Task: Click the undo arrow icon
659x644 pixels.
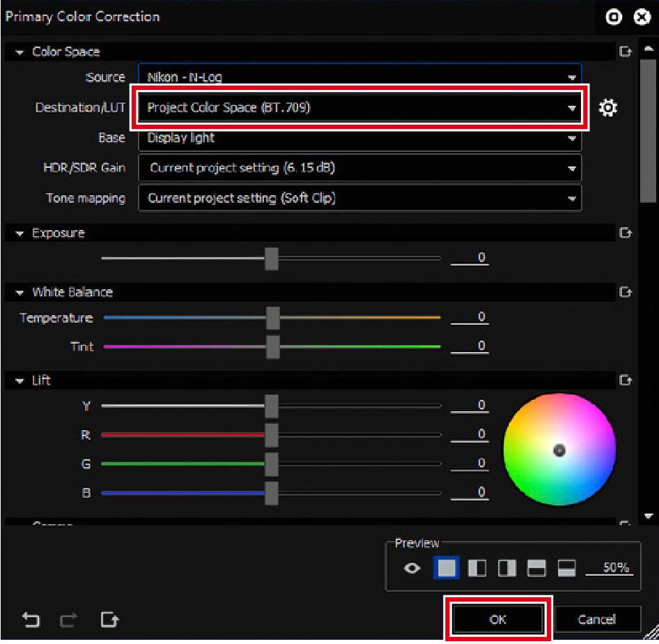Action: pyautogui.click(x=31, y=619)
